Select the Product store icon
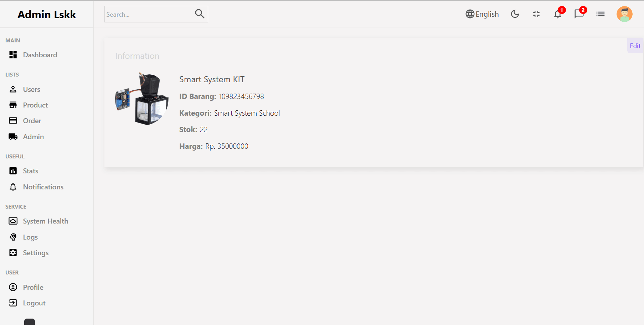This screenshot has height=325, width=644. (x=13, y=105)
